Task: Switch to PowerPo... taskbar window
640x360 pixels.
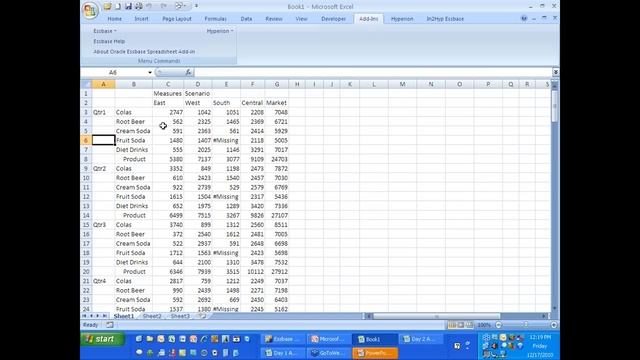Action: [375, 353]
